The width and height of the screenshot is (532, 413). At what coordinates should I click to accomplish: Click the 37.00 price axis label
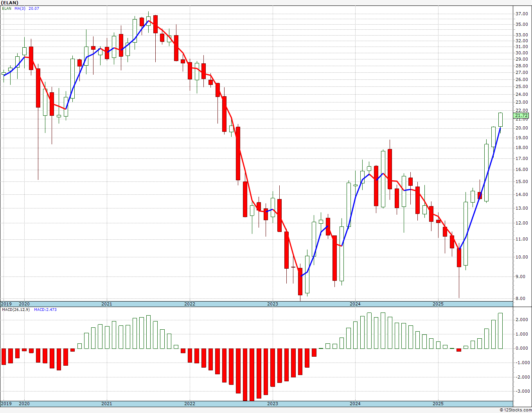[522, 14]
